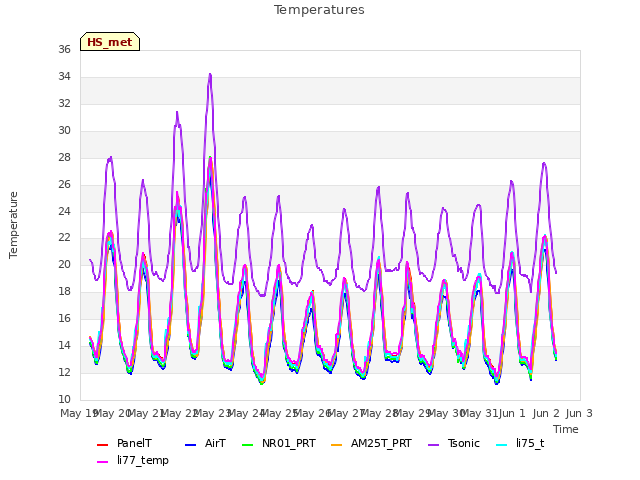Click the 34 y-axis tick label
640x480 pixels.
64,76
